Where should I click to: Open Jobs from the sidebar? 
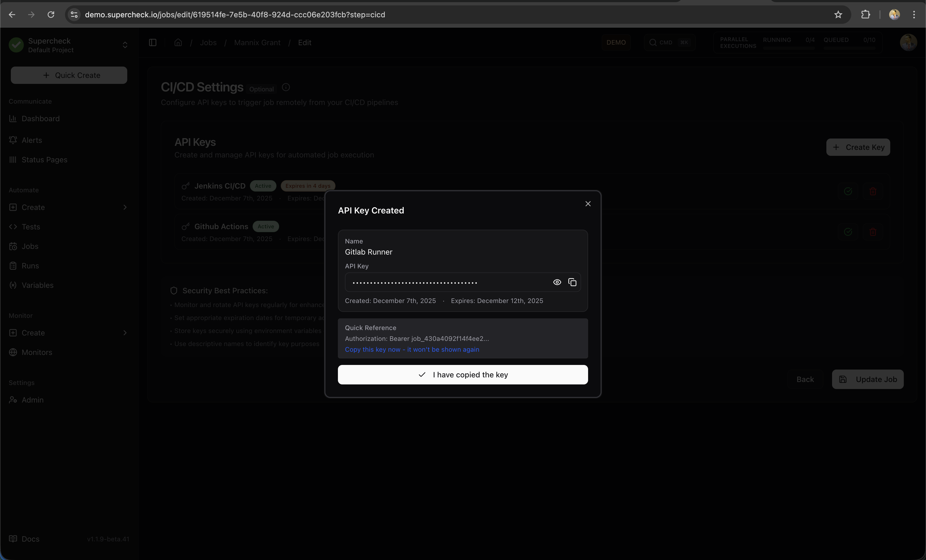(30, 246)
